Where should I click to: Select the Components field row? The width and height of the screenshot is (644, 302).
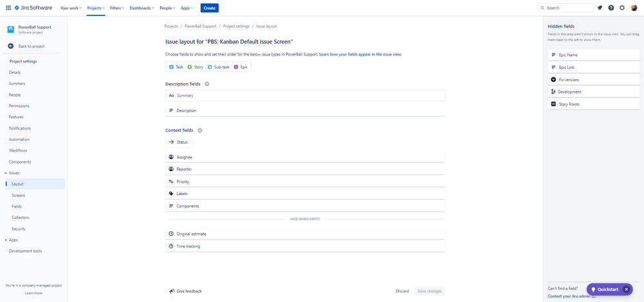(x=305, y=206)
